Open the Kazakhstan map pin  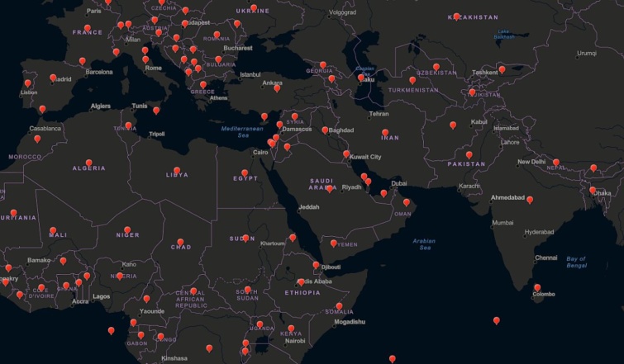(x=456, y=16)
